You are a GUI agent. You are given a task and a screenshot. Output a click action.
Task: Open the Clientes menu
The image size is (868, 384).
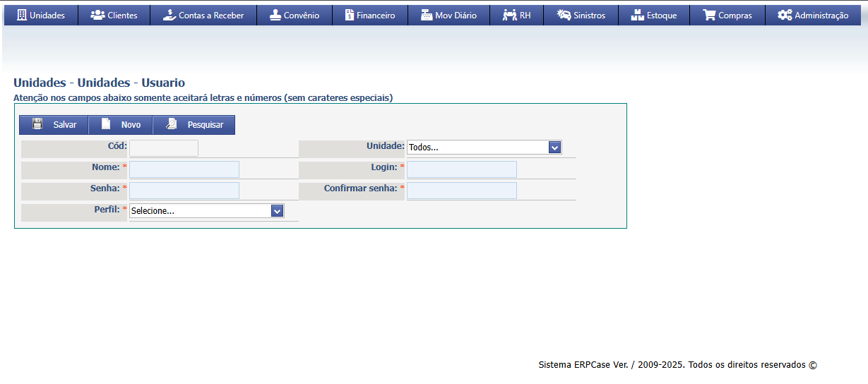tap(114, 15)
